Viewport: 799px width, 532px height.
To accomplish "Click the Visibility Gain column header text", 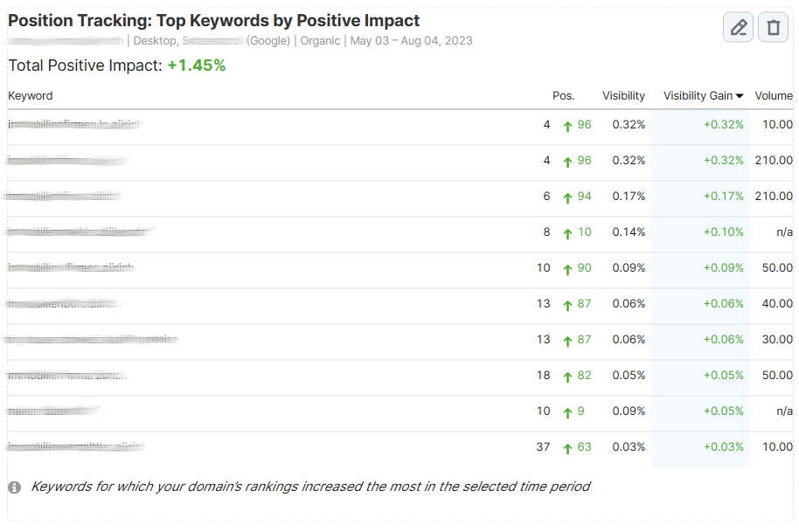I will pyautogui.click(x=698, y=96).
